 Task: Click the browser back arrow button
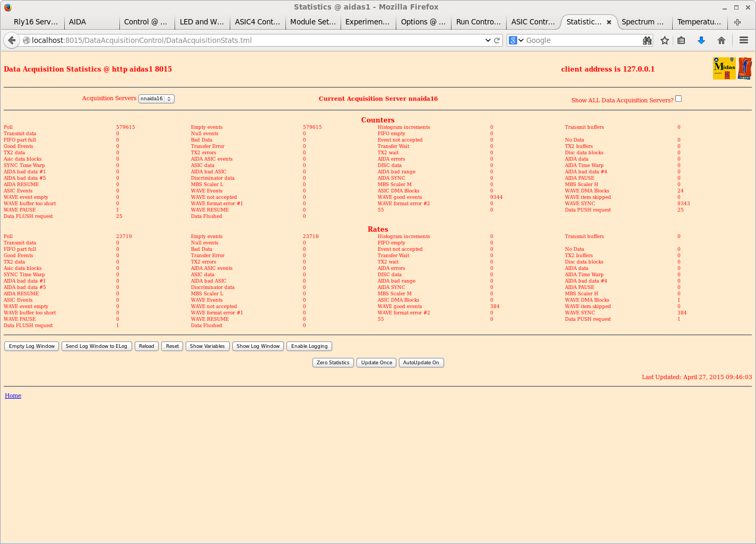[x=12, y=40]
